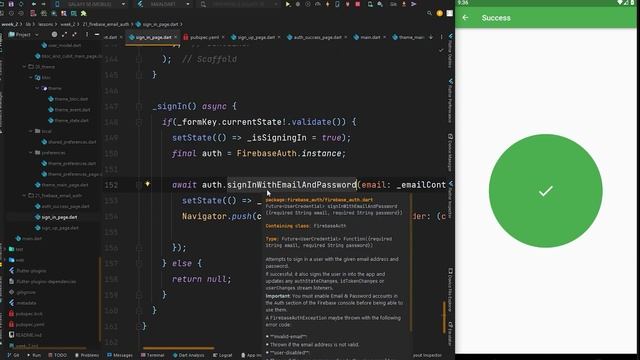Show the hidden tabs dropdown arrow

click(431, 37)
